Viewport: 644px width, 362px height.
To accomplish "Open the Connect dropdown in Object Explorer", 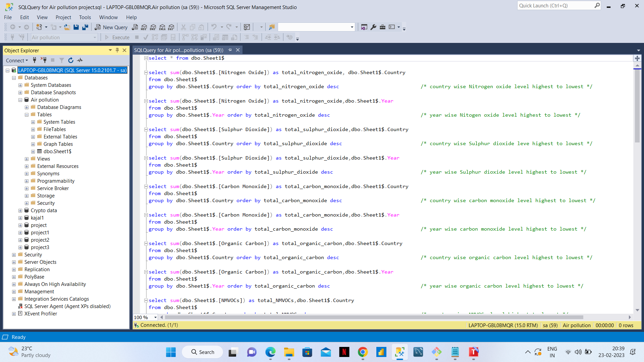I will coord(17,60).
